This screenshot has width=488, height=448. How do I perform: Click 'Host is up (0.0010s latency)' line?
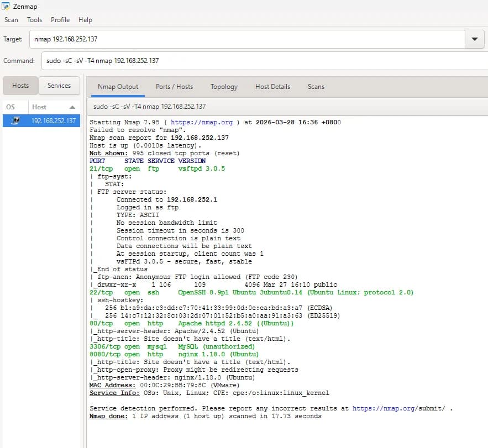[145, 146]
